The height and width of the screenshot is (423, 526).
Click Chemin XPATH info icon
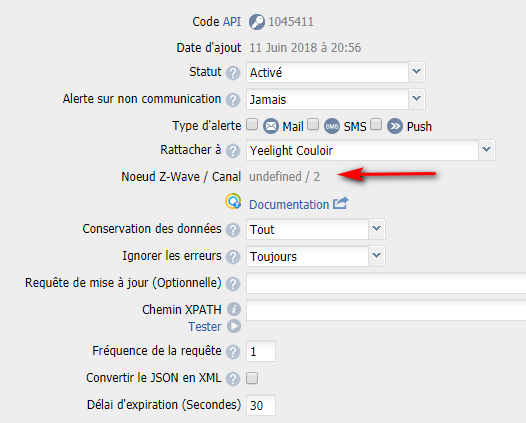234,309
